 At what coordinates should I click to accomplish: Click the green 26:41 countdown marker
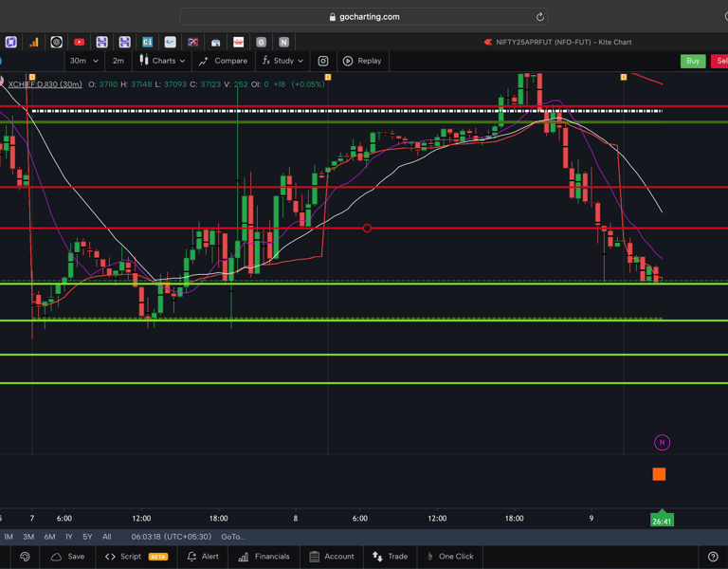(x=662, y=520)
